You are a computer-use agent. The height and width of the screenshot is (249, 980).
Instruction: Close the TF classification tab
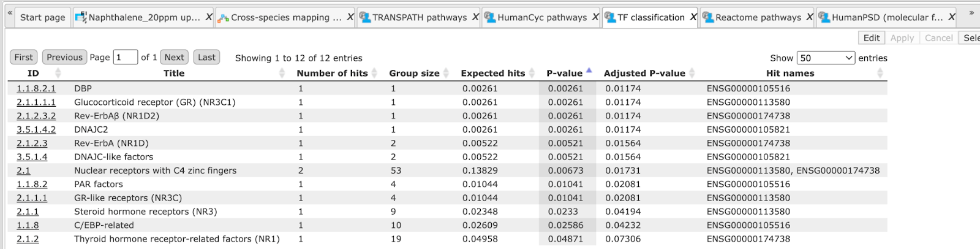pyautogui.click(x=693, y=17)
